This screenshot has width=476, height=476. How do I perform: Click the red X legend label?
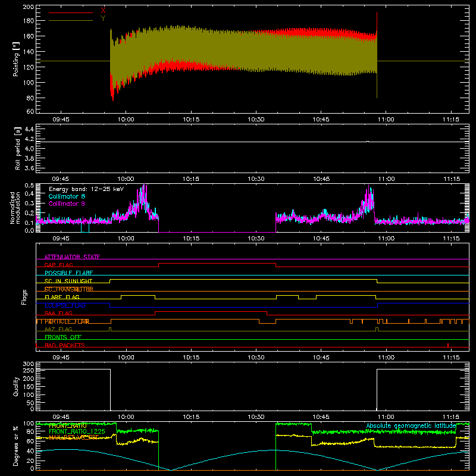[x=103, y=11]
